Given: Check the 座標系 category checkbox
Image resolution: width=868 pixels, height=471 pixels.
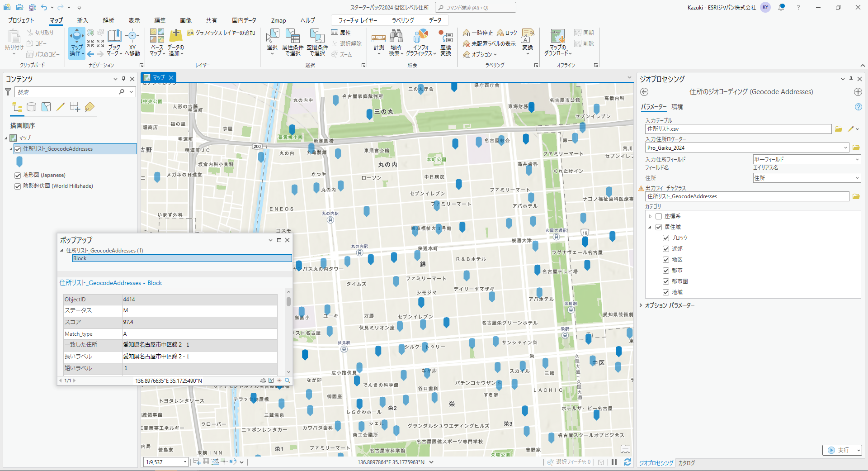Looking at the screenshot, I should (659, 216).
